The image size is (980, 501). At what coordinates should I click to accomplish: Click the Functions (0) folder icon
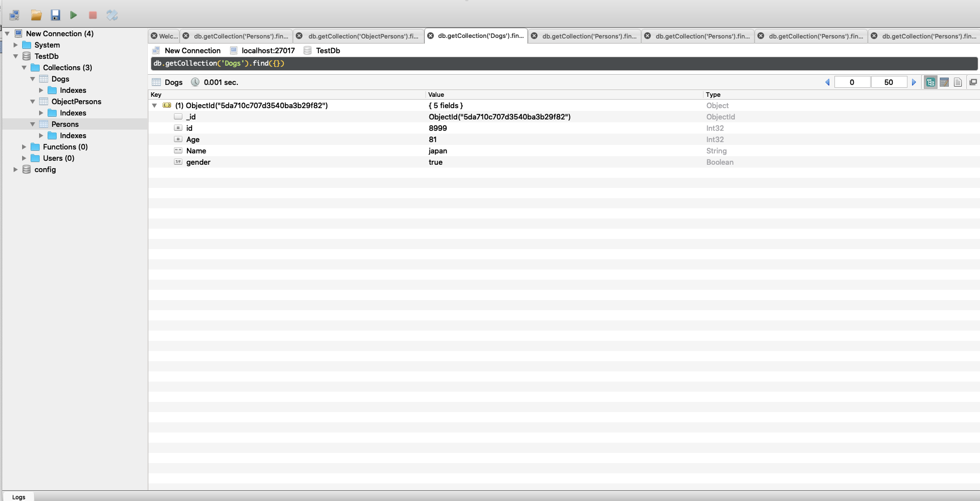pos(35,147)
